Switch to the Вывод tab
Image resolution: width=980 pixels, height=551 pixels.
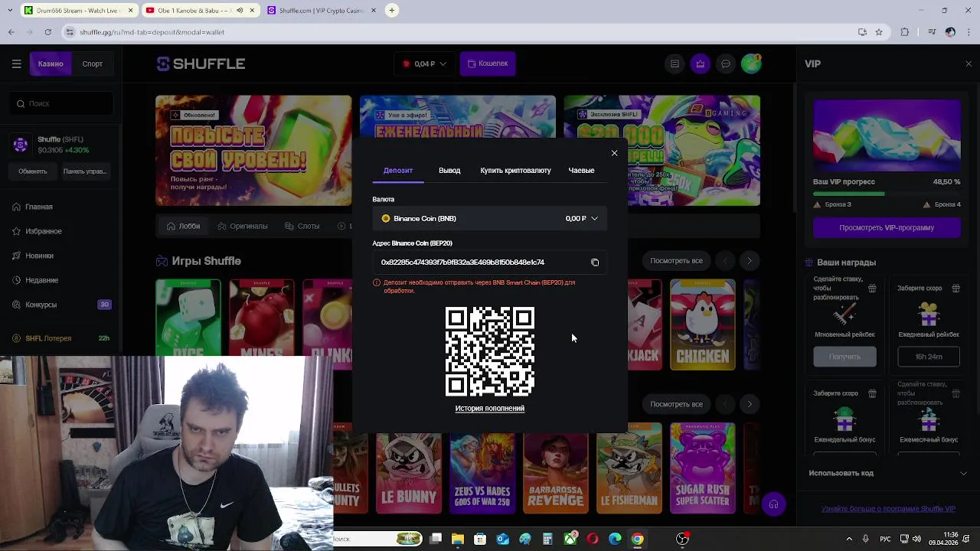click(x=449, y=171)
